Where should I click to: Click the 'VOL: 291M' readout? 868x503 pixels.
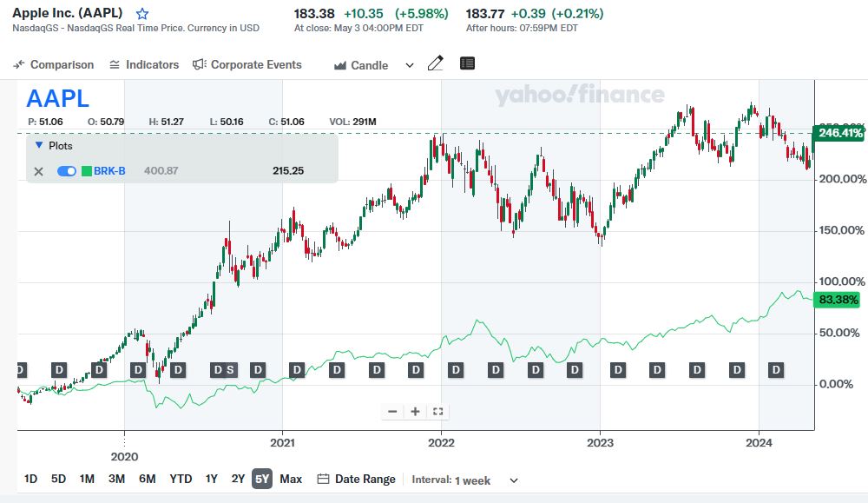(352, 122)
